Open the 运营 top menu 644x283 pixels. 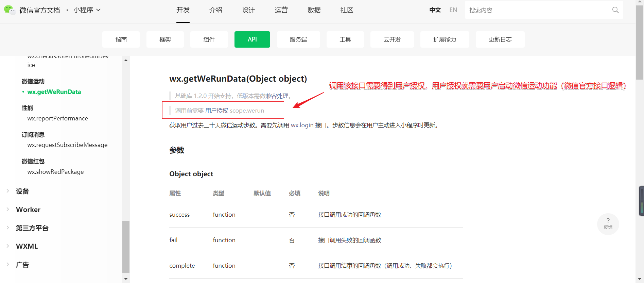tap(281, 10)
